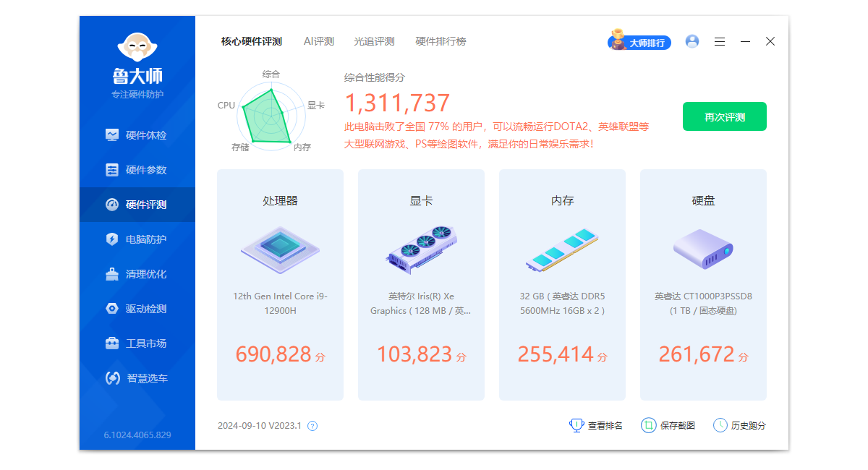Click the 鲁大师 logo avatar
868x470 pixels.
137,47
